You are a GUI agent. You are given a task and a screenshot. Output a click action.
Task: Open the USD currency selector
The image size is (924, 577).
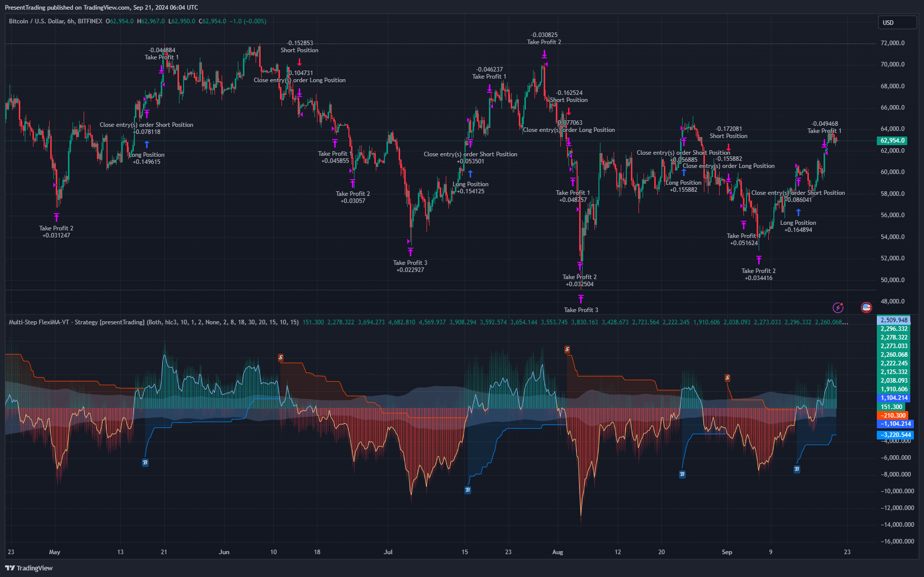(897, 22)
